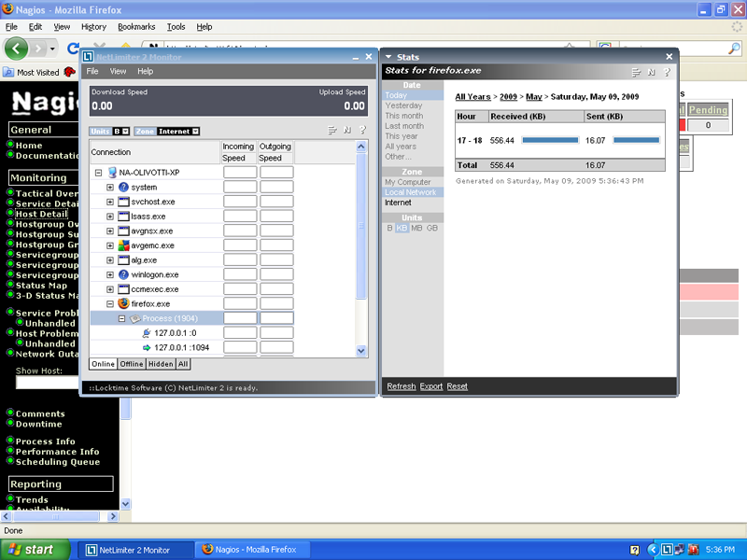Click the Refresh link in Stats footer
Image resolution: width=747 pixels, height=560 pixels.
tap(402, 386)
